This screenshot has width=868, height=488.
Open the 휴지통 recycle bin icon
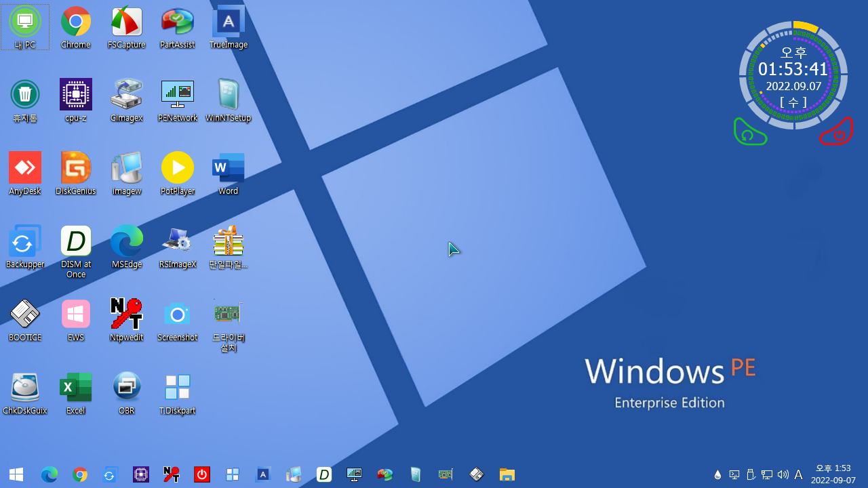pyautogui.click(x=25, y=100)
